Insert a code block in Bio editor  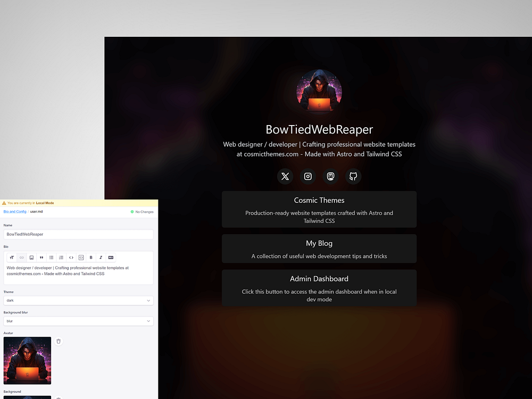tap(81, 257)
